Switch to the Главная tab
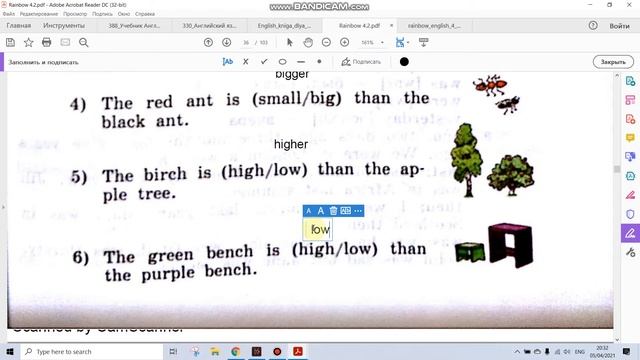This screenshot has width=640, height=360. click(x=19, y=26)
